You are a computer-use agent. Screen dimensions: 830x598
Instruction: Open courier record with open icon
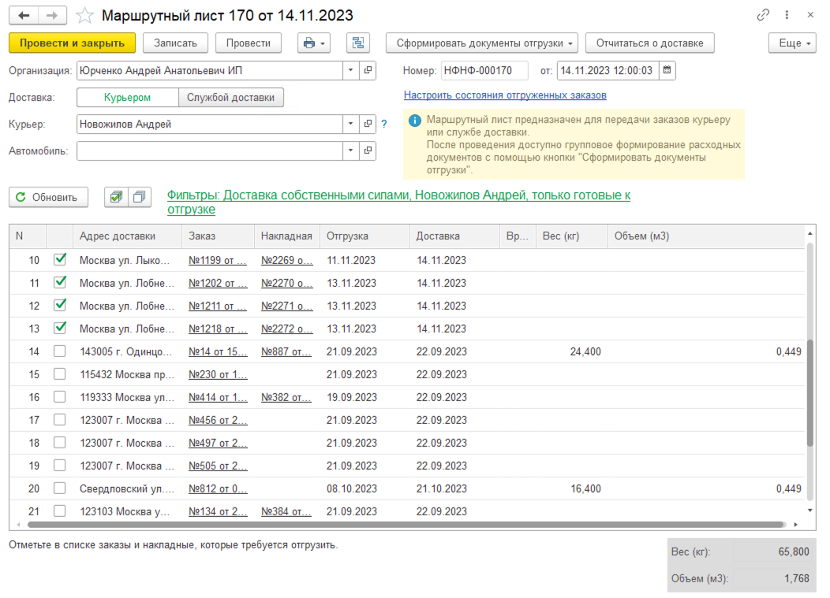(x=367, y=124)
